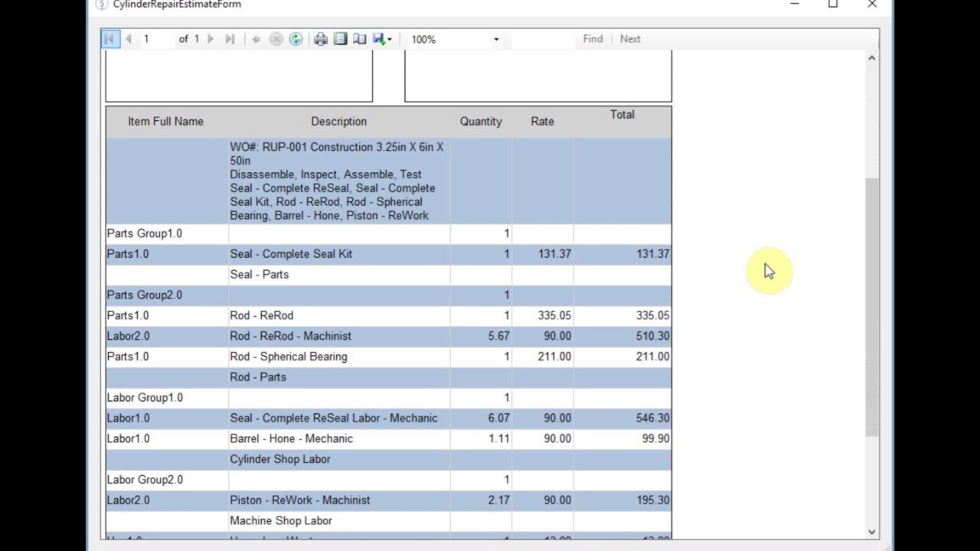Viewport: 980px width, 551px height.
Task: Click the 510.30 total value
Action: coord(652,336)
